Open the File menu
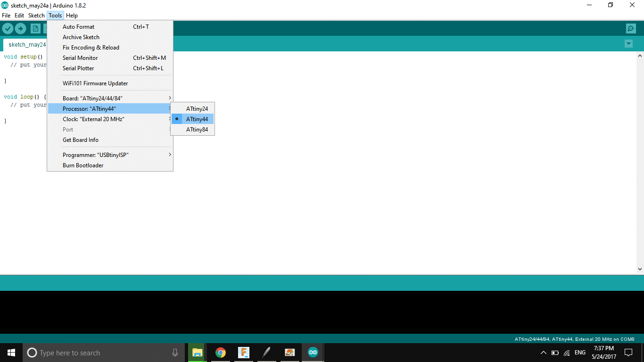Image resolution: width=644 pixels, height=362 pixels. [x=6, y=16]
